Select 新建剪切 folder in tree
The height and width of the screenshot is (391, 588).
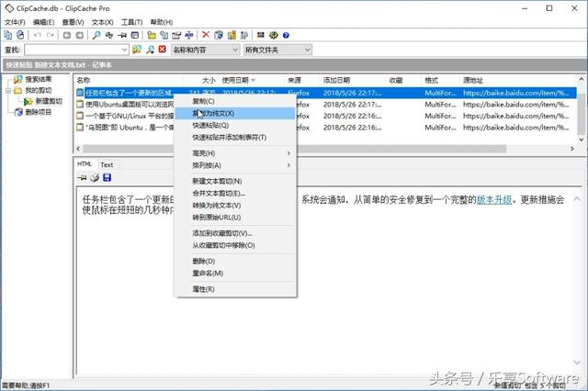[49, 101]
